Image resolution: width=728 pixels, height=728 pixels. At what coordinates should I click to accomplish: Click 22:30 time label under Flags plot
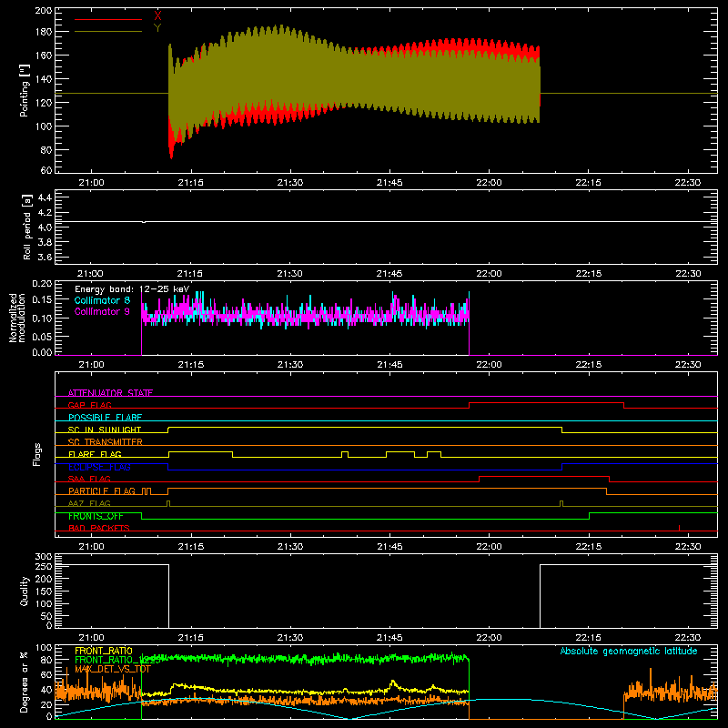(688, 547)
